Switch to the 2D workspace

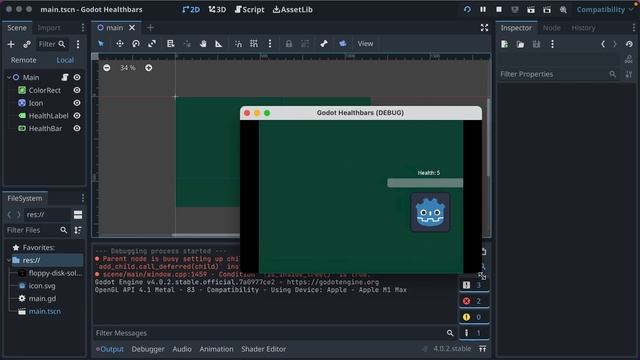coord(191,9)
